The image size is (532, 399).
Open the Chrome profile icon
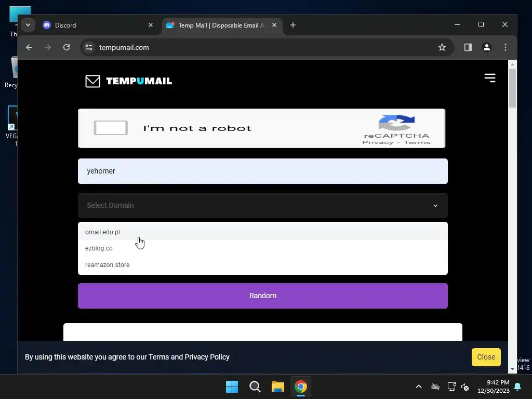click(486, 47)
